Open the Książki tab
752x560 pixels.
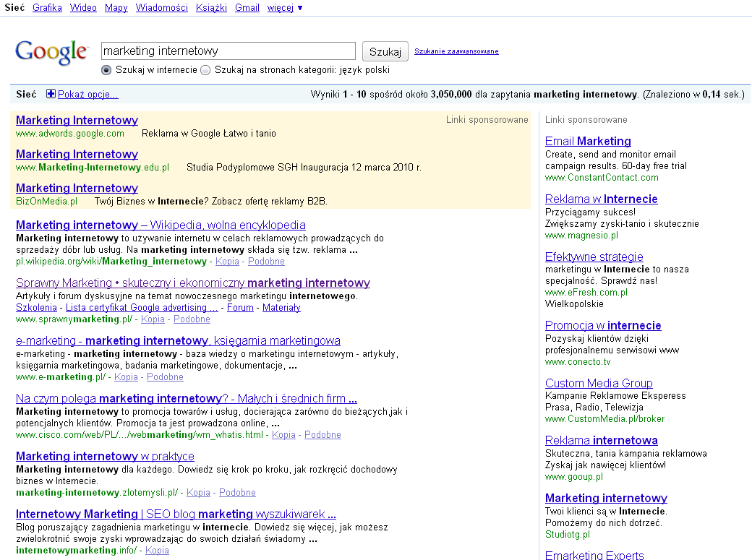click(211, 8)
